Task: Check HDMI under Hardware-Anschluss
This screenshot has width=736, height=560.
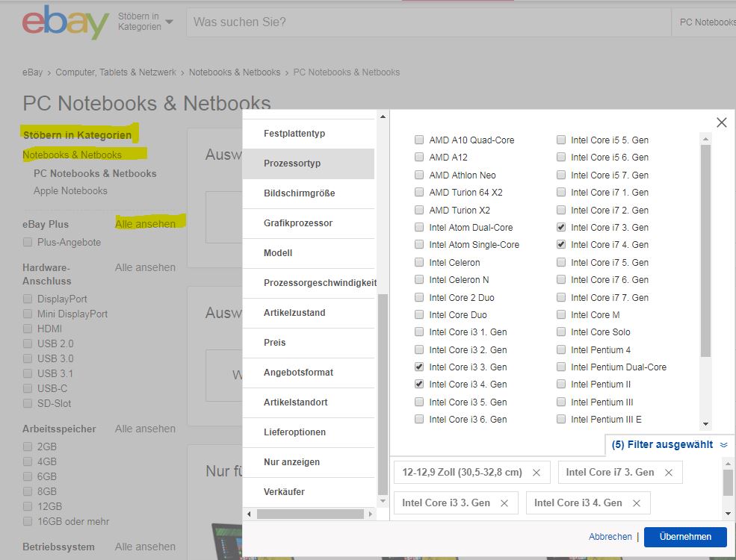Action: pos(26,328)
